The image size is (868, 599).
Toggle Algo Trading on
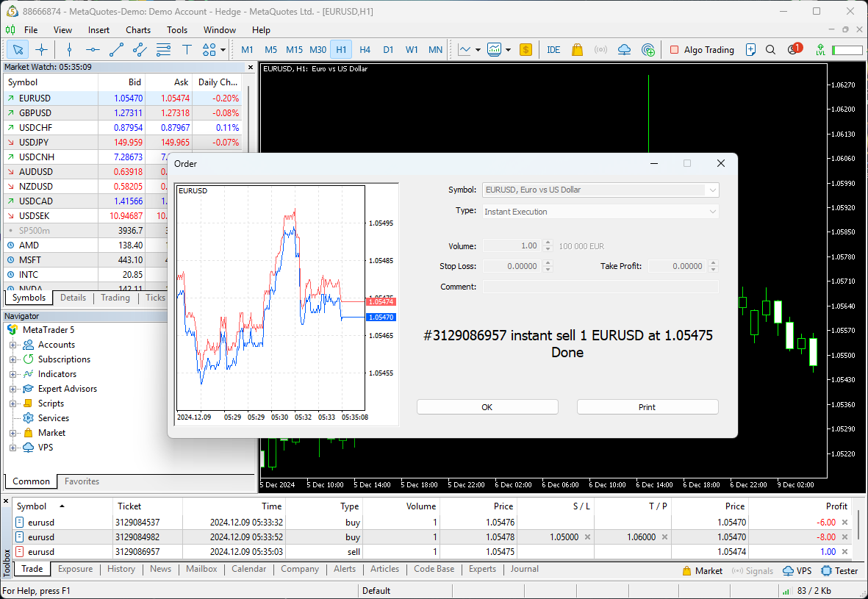(x=702, y=50)
